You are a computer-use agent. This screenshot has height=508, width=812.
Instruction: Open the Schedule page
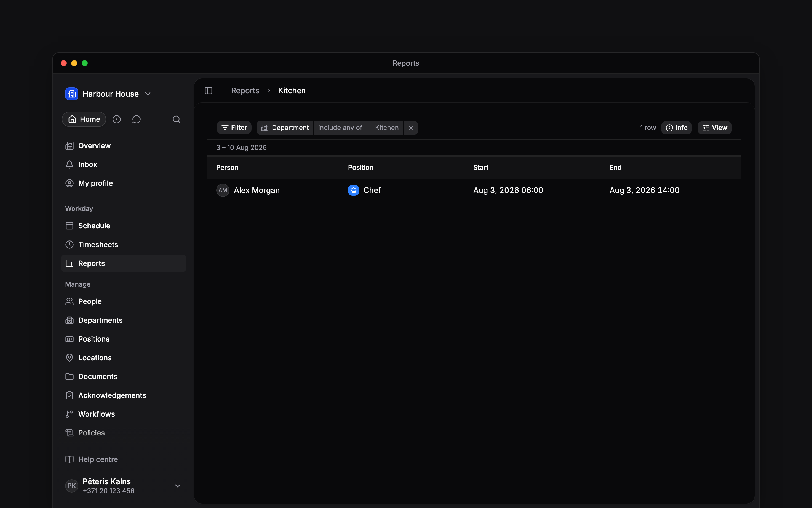[x=124, y=226]
